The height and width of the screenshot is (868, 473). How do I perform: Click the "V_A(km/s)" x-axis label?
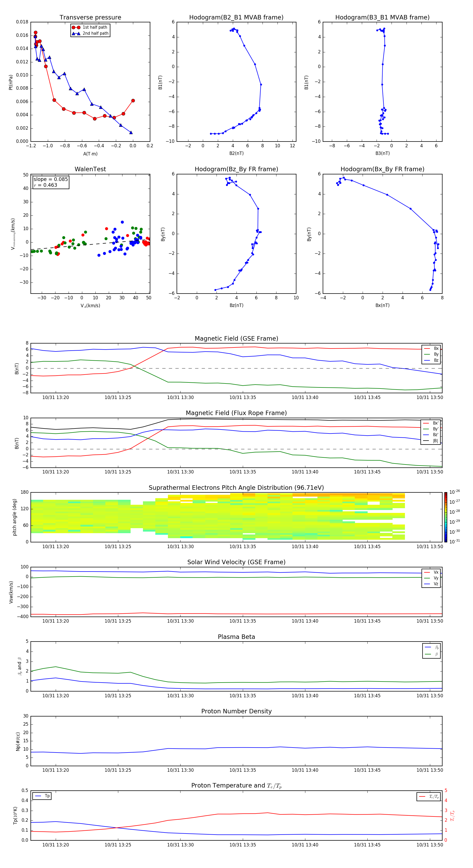[x=90, y=306]
